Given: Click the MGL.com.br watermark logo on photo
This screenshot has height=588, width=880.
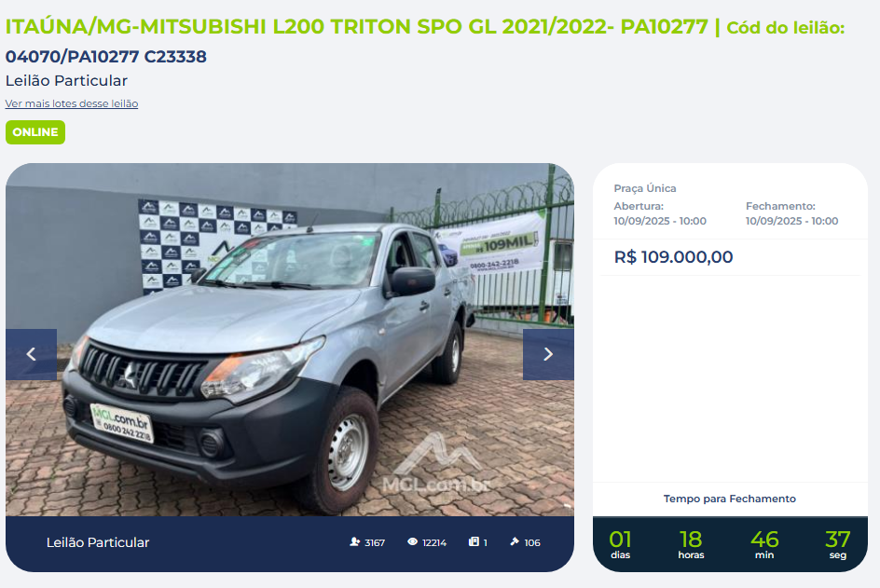Looking at the screenshot, I should point(436,465).
